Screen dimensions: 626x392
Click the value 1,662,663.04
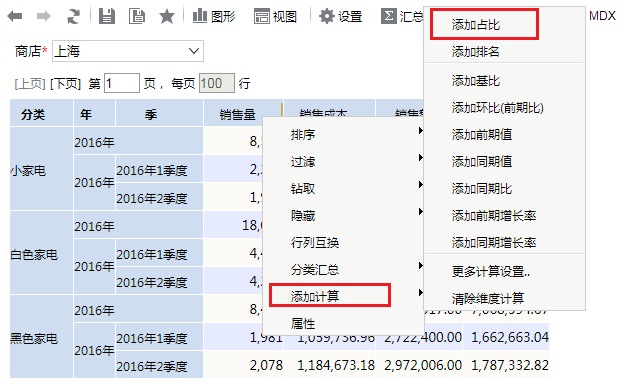[x=510, y=337]
